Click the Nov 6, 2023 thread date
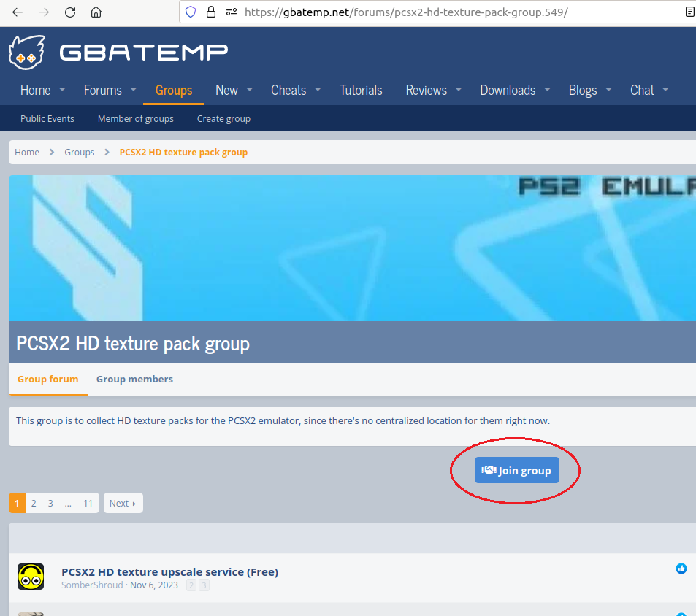 154,585
